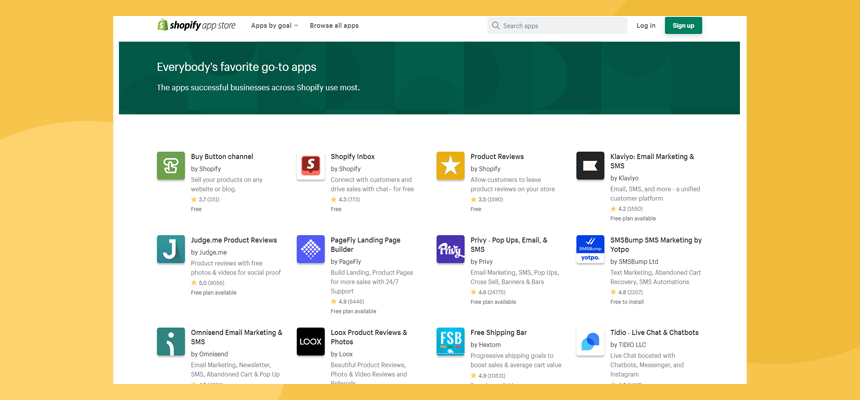Open Privy - Pop Ups, Email, & SMS title
Image resolution: width=860 pixels, height=400 pixels.
click(509, 245)
